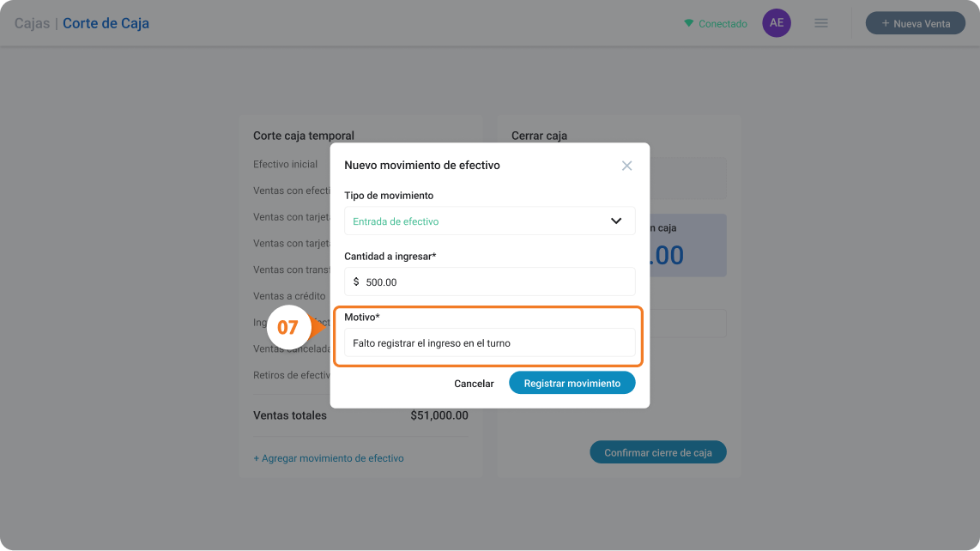Click the Cancelar button
This screenshot has width=980, height=551.
(x=474, y=384)
